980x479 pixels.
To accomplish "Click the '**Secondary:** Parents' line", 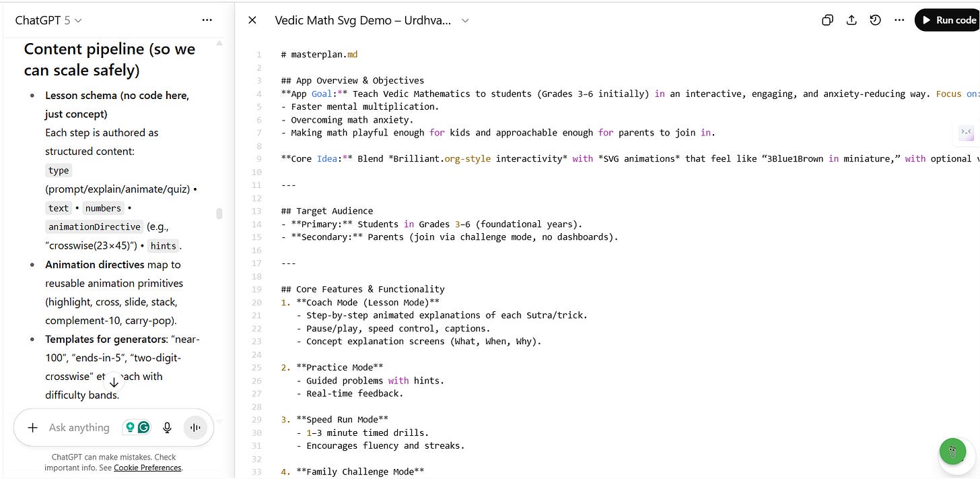I will pyautogui.click(x=449, y=237).
